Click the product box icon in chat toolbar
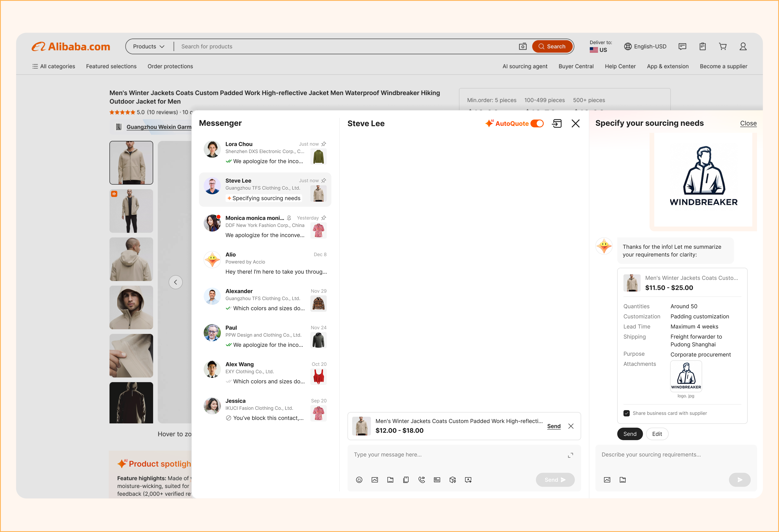This screenshot has width=779, height=532. 452,480
